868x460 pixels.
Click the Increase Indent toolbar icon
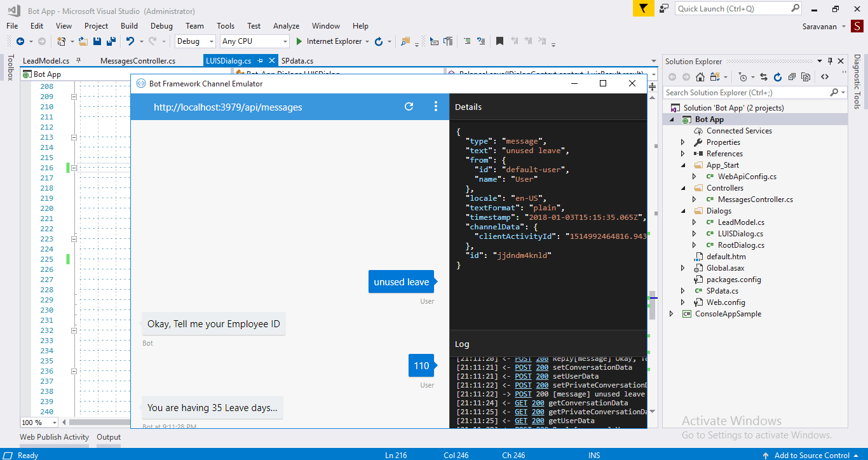tap(466, 41)
